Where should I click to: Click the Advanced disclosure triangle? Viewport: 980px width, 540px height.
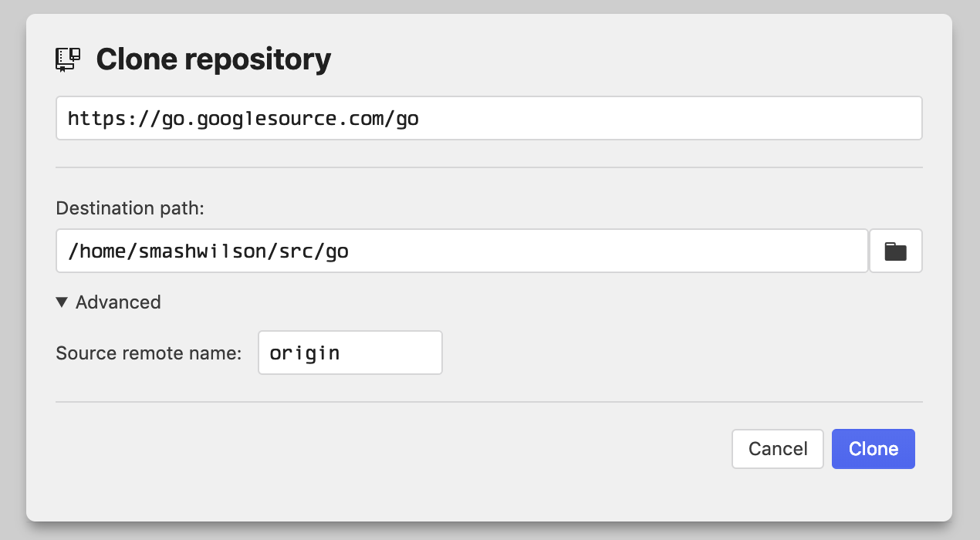point(62,302)
